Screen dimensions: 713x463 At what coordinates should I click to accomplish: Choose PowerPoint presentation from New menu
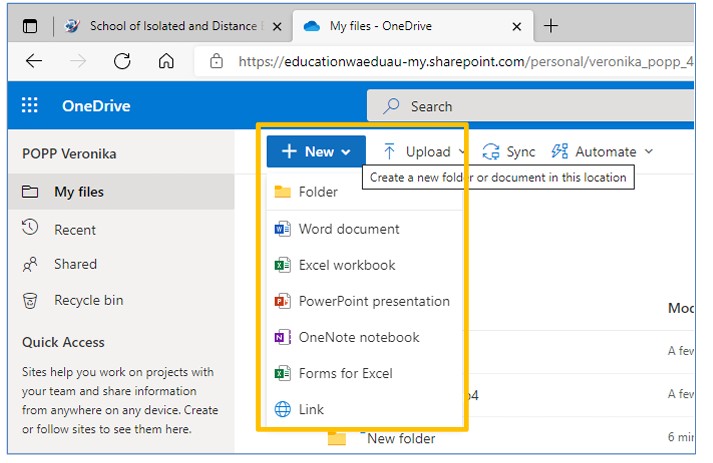pos(373,301)
